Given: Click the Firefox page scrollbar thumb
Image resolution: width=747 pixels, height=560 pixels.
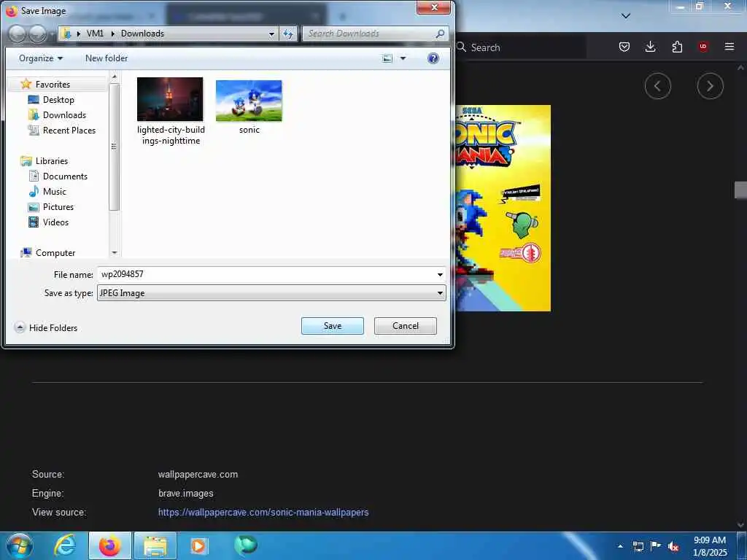Looking at the screenshot, I should [740, 190].
